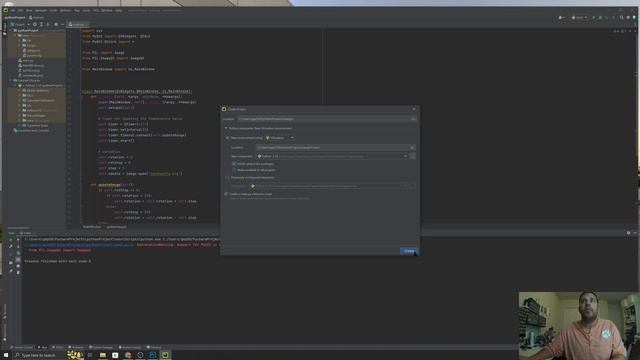The height and width of the screenshot is (360, 640).
Task: Collapse External Libraries node in Project tree
Action: click(11, 80)
